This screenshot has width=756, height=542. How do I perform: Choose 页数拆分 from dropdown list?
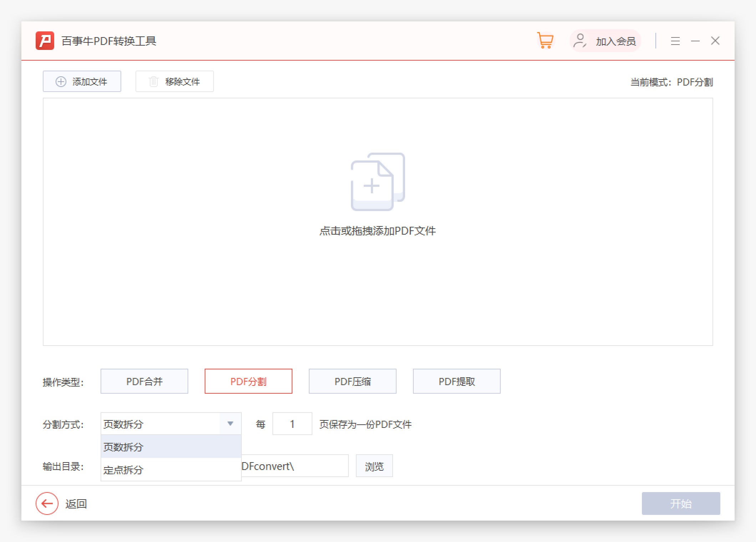171,447
